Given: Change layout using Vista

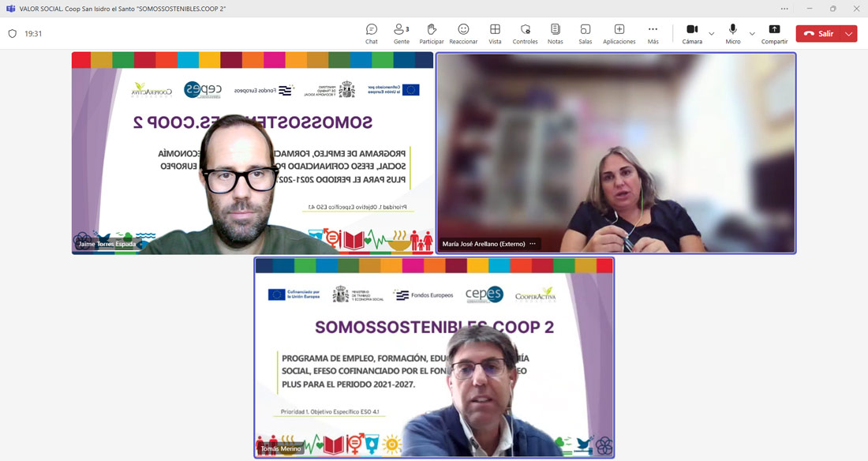Looking at the screenshot, I should (495, 34).
